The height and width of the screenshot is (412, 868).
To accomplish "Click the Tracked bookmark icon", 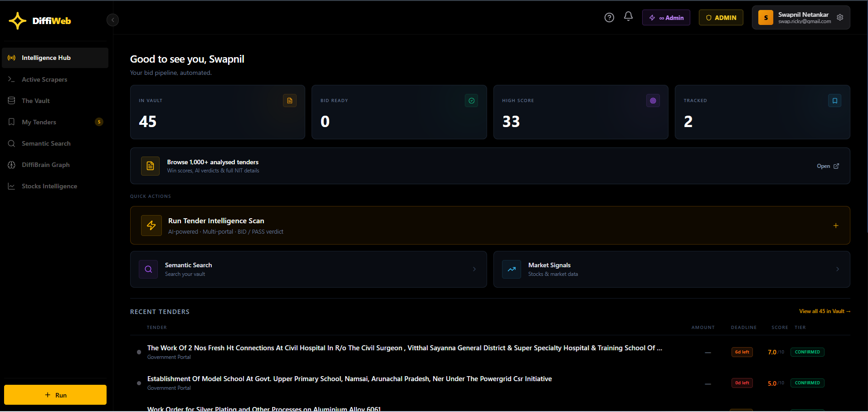I will 835,101.
